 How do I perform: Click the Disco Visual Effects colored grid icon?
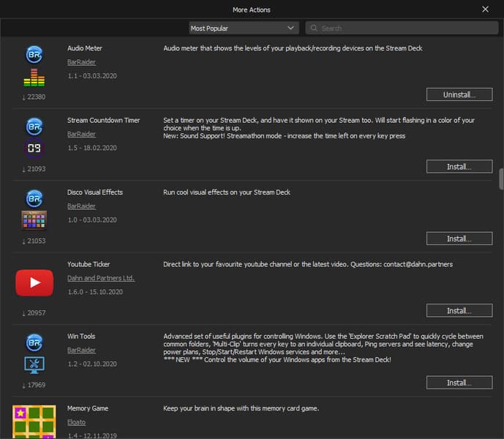click(34, 220)
